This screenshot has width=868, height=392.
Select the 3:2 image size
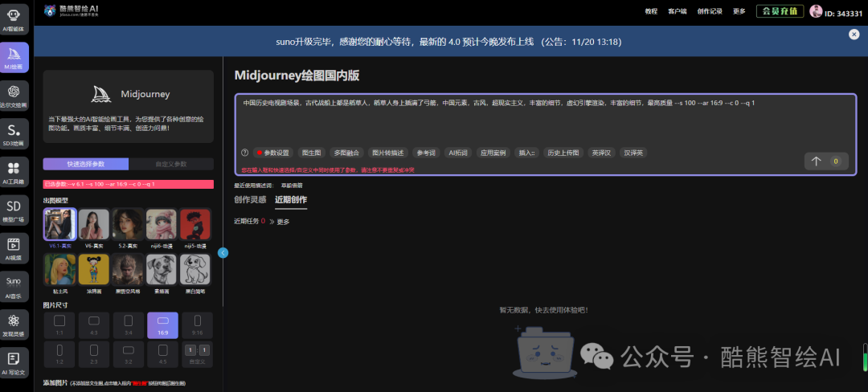(129, 354)
